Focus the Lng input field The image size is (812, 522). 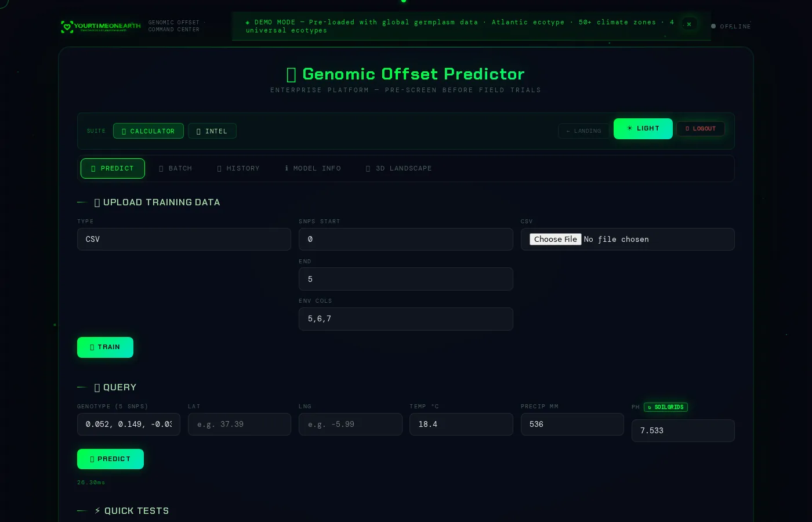point(350,425)
